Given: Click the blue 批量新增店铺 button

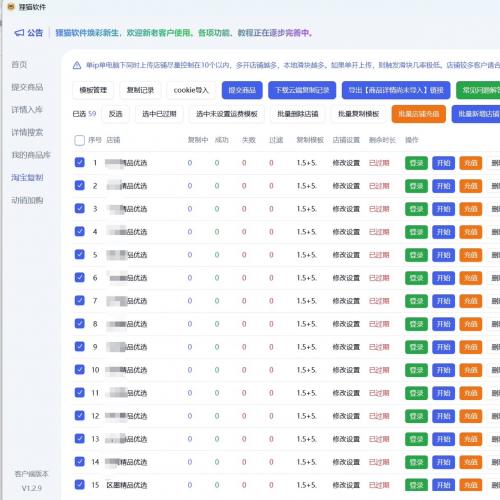Looking at the screenshot, I should point(477,114).
